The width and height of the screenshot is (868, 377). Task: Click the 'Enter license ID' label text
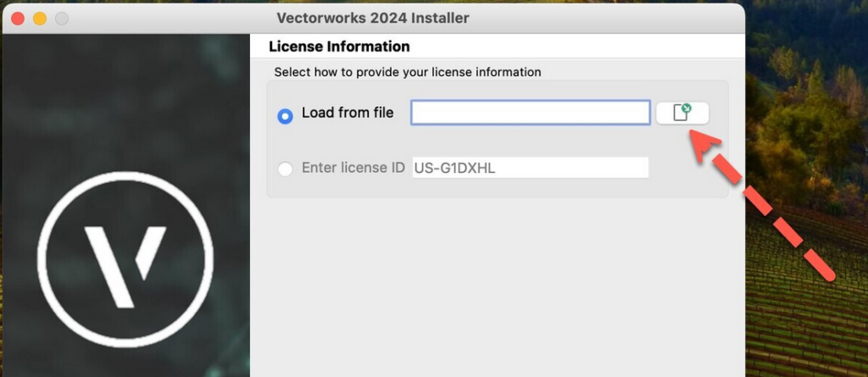353,168
